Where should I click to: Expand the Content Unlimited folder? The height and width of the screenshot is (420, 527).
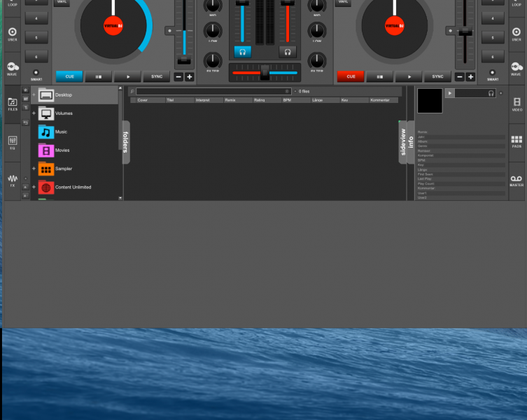click(x=34, y=187)
